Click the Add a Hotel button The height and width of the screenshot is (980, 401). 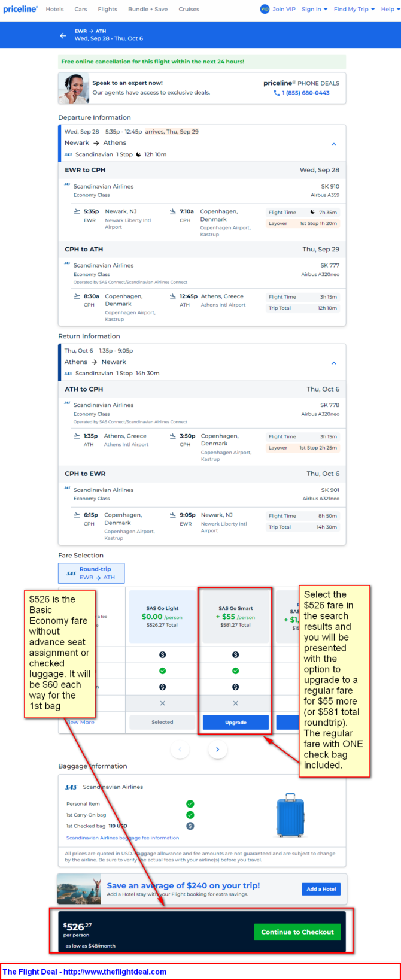click(x=321, y=889)
